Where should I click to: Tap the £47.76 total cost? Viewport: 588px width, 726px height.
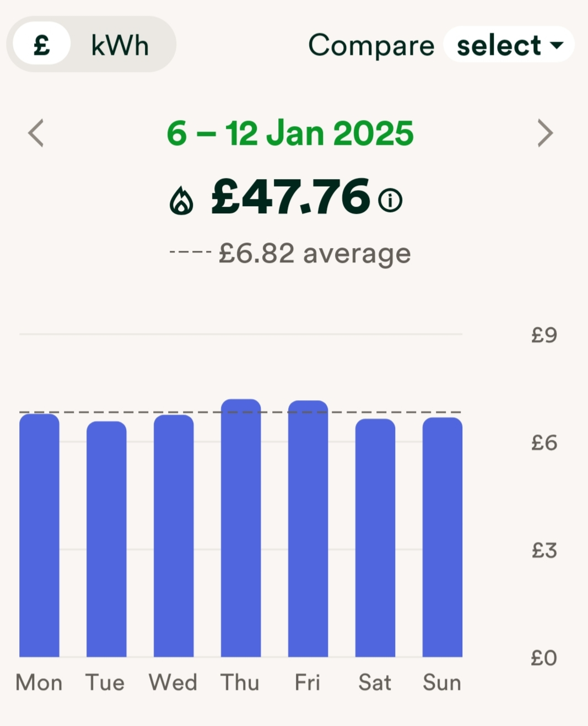290,197
